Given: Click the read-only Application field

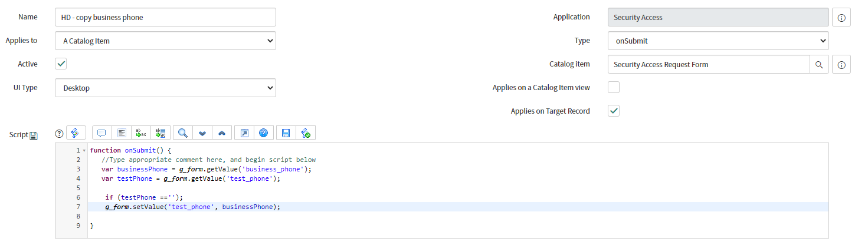Looking at the screenshot, I should [718, 17].
